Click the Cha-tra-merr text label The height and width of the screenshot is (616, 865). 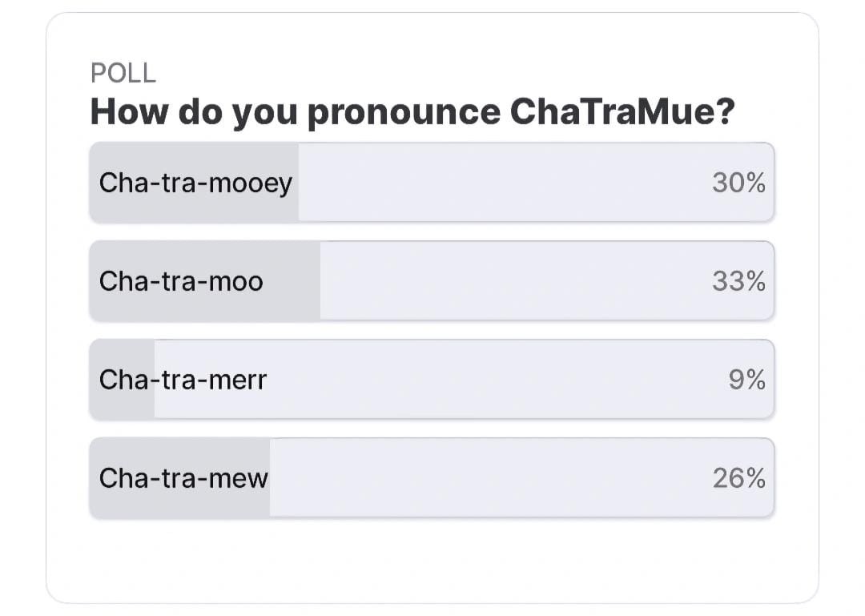183,380
